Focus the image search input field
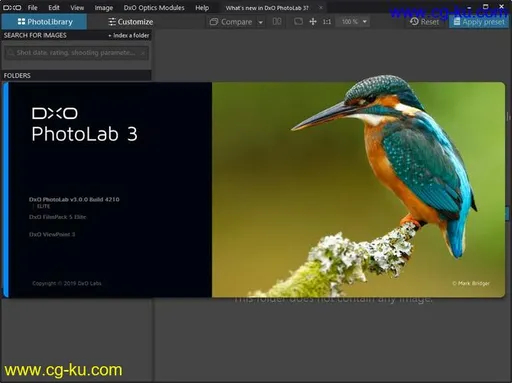Viewport: 512px width, 383px height. [76, 53]
